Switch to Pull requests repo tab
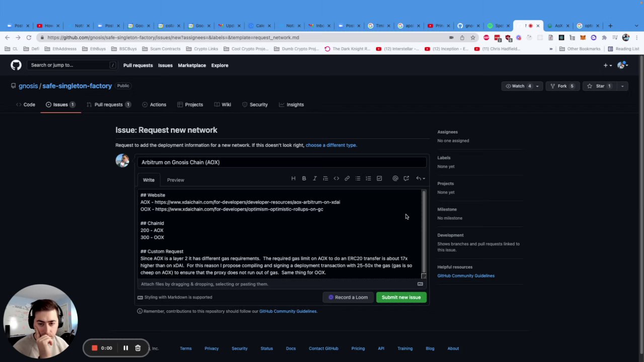This screenshot has width=644, height=362. pyautogui.click(x=109, y=105)
